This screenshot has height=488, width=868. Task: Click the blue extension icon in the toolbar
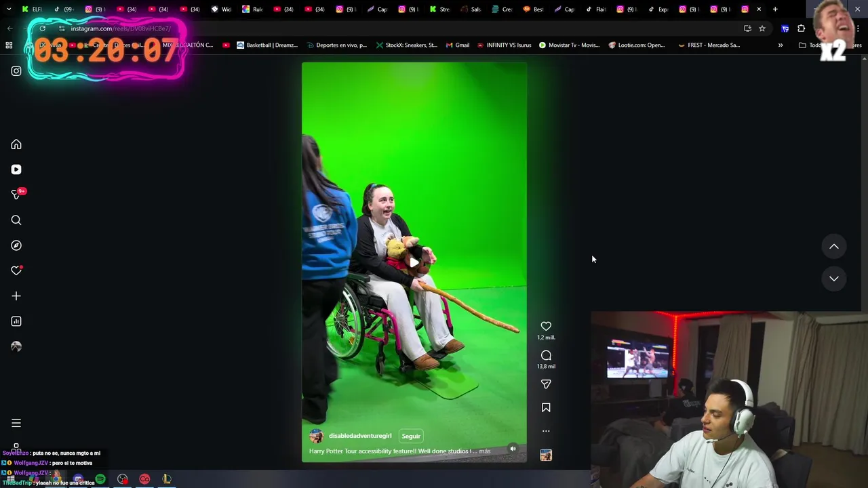(x=785, y=28)
